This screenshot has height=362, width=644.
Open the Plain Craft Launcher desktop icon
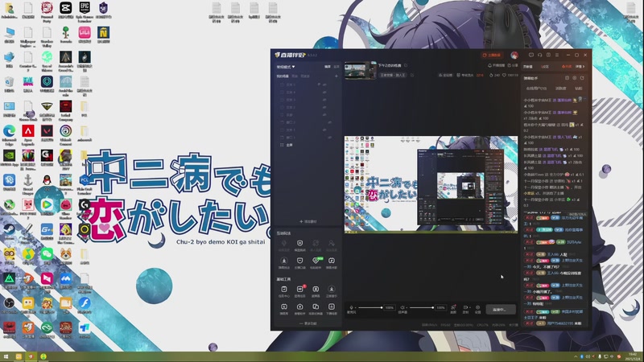click(x=85, y=184)
